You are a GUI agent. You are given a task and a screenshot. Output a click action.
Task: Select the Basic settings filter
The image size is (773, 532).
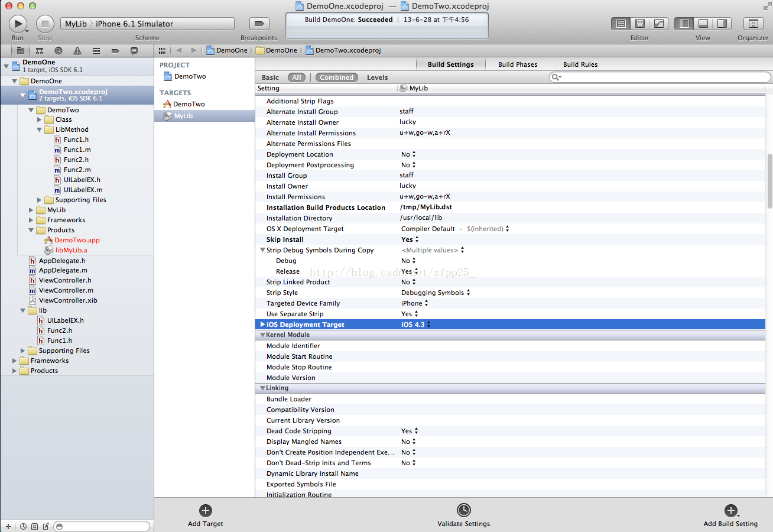270,77
